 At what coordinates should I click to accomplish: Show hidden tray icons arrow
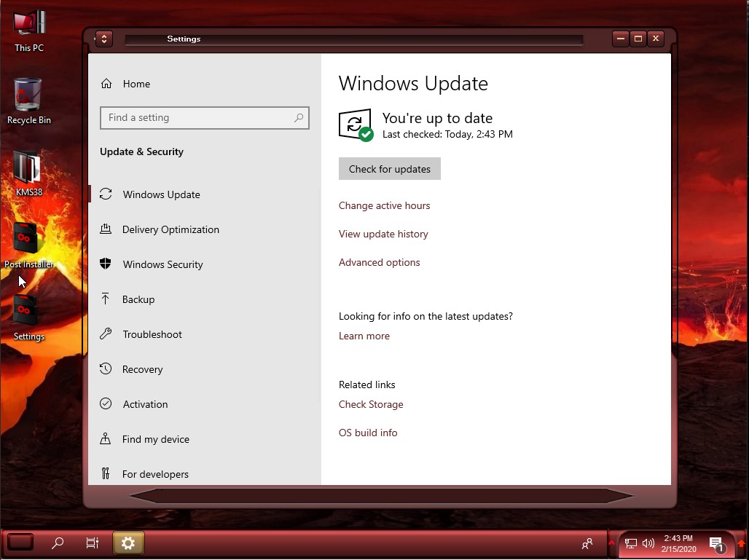(x=611, y=543)
